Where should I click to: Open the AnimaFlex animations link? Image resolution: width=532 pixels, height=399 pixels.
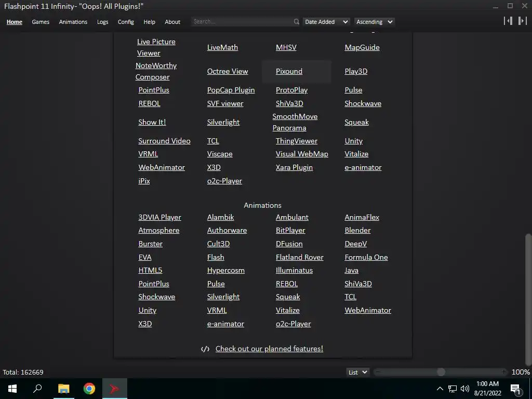tap(362, 217)
